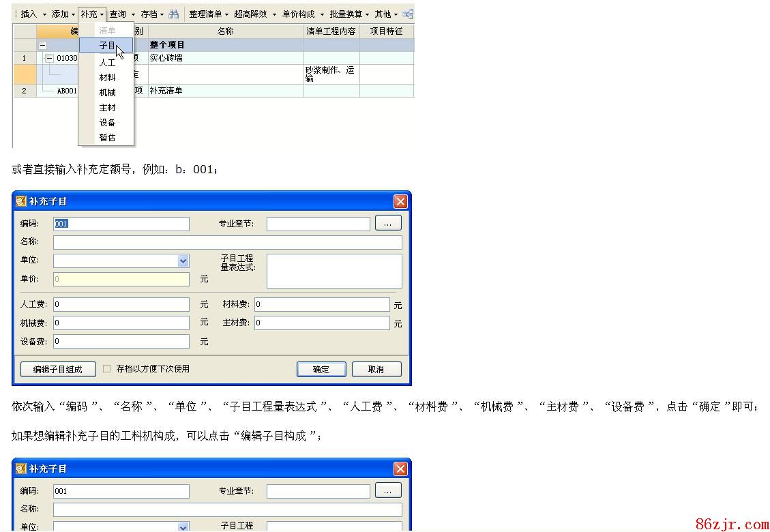
Task: Pick 暂估 from the 补充 menu
Action: click(x=107, y=138)
